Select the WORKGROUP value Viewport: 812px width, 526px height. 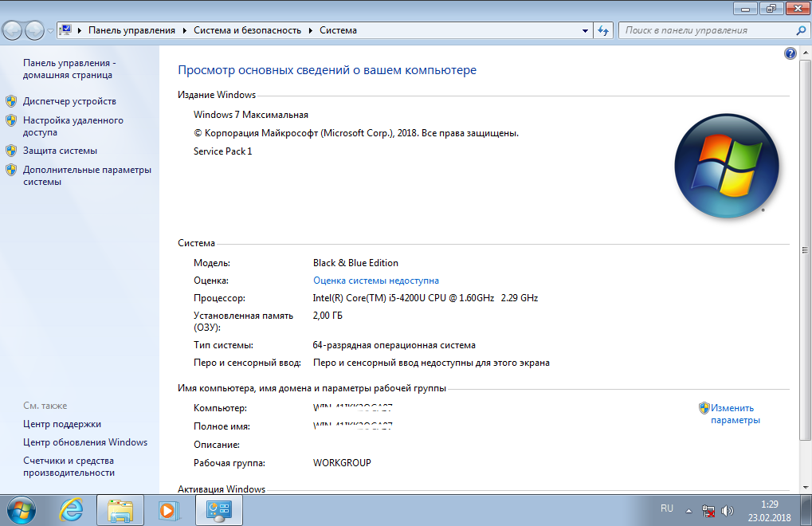343,463
